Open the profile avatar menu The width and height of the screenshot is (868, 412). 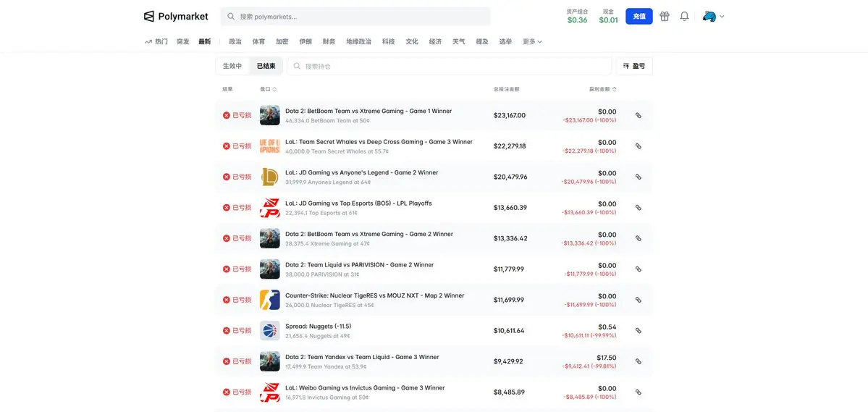tap(713, 17)
